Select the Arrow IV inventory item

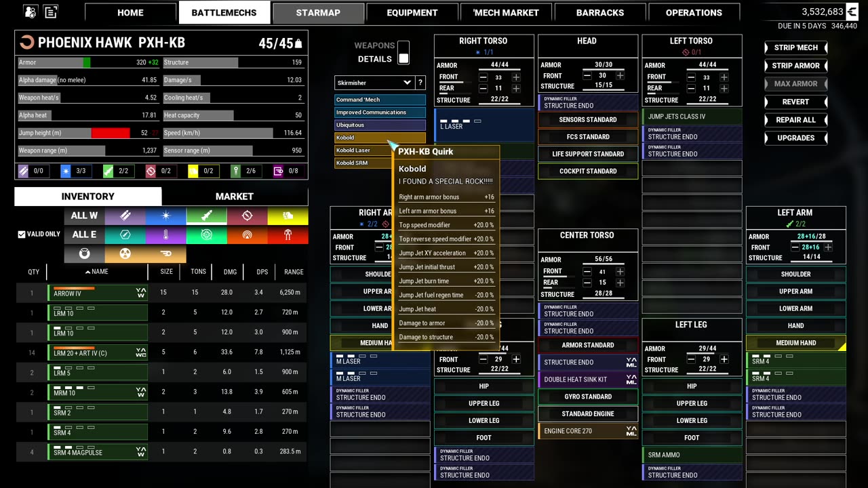pos(98,293)
